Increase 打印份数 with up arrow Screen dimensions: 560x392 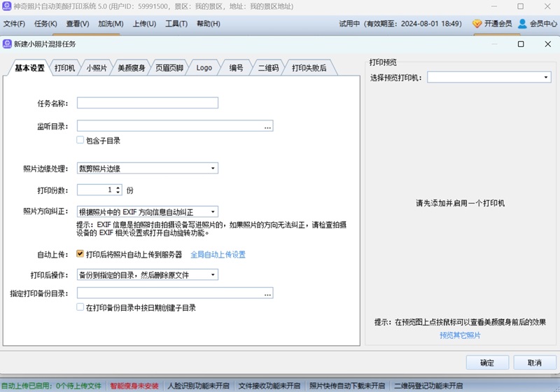118,187
